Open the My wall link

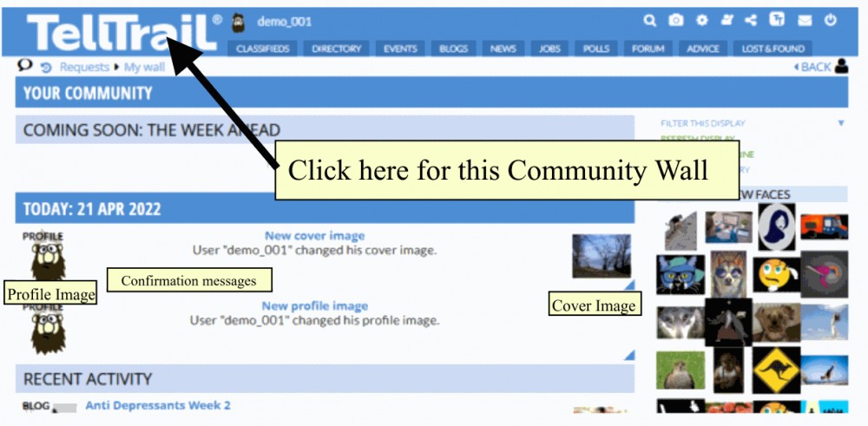pos(144,67)
